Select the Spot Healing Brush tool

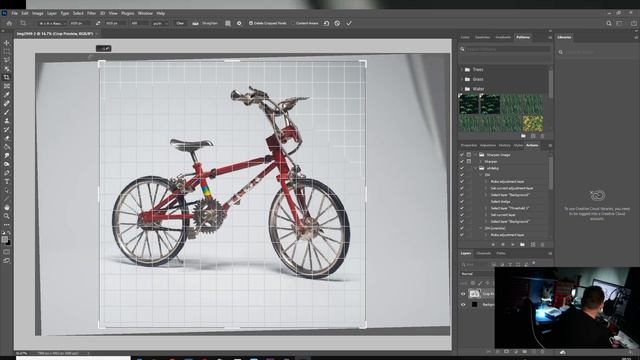[x=7, y=103]
